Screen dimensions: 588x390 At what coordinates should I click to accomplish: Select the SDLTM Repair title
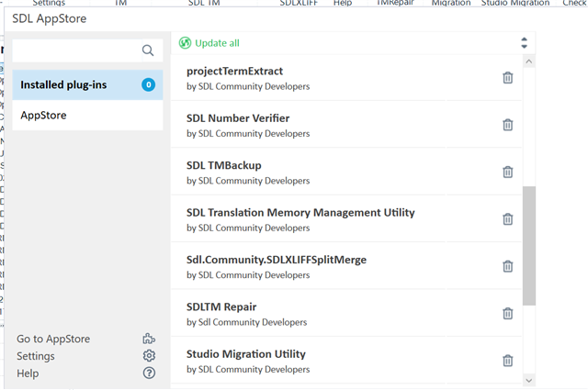tap(221, 306)
